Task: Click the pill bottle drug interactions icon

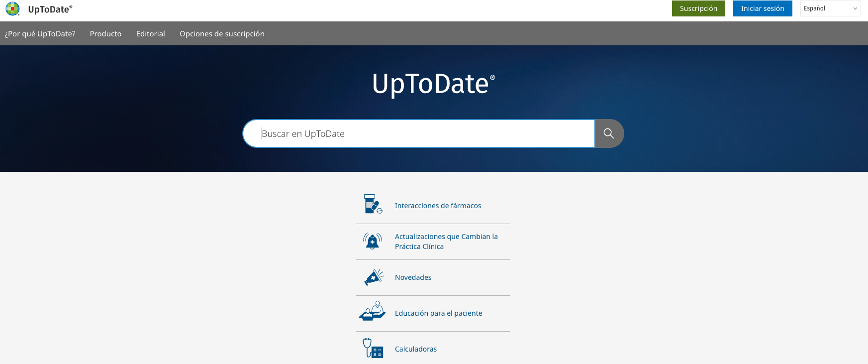Action: point(373,204)
